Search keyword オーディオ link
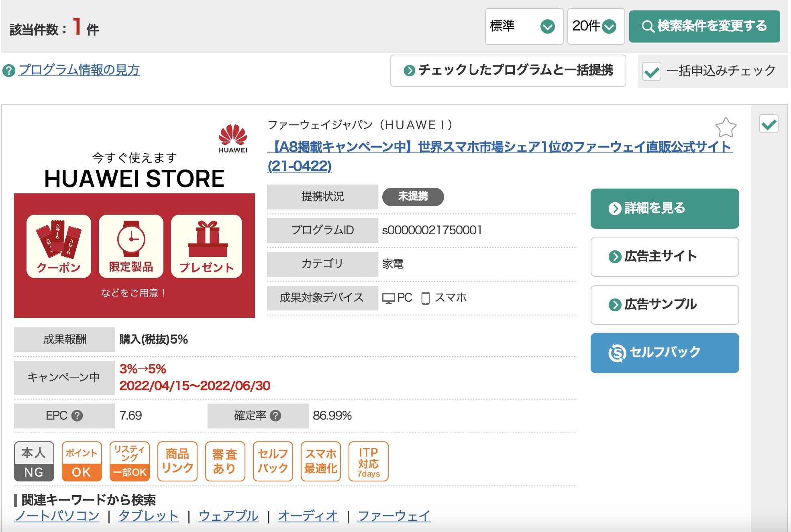The height and width of the screenshot is (532, 791). [308, 516]
